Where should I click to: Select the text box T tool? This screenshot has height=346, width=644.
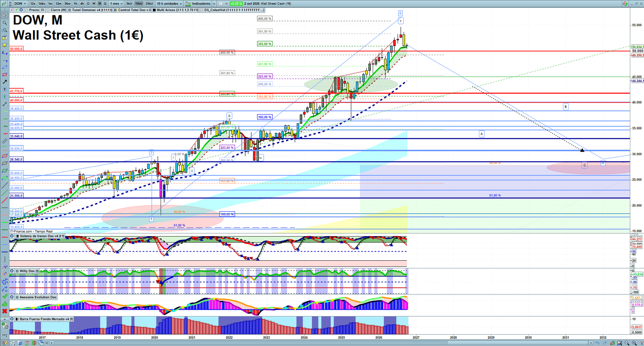(x=4, y=89)
